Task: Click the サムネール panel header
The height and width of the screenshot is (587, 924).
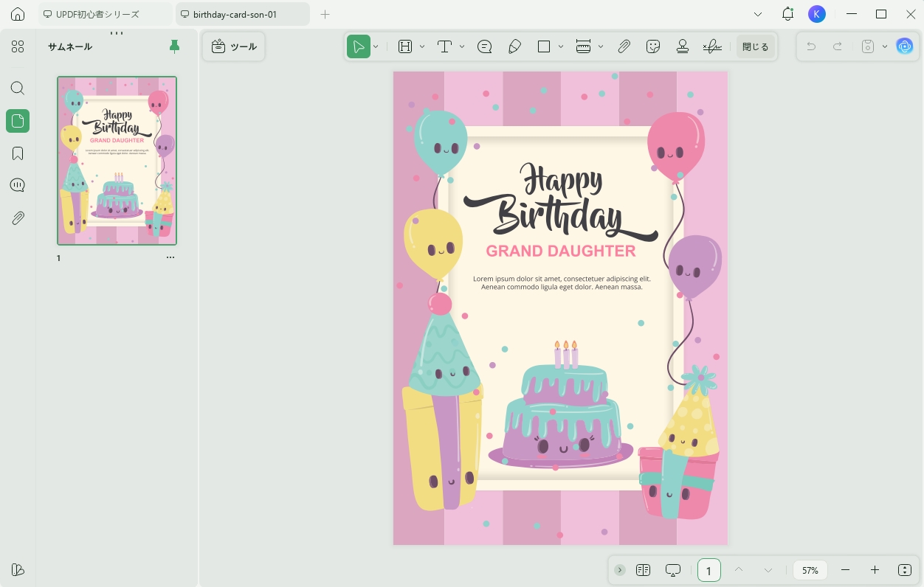Action: click(70, 46)
